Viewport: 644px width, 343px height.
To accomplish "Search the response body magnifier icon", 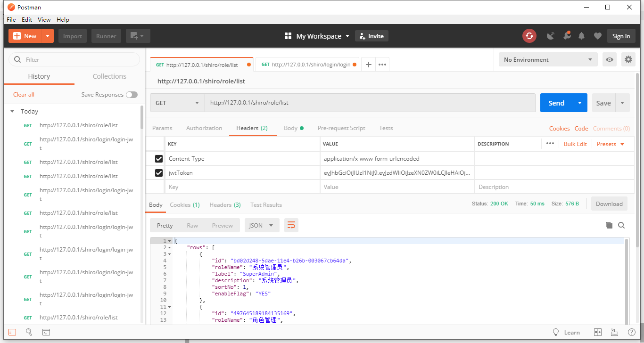I will pos(621,225).
